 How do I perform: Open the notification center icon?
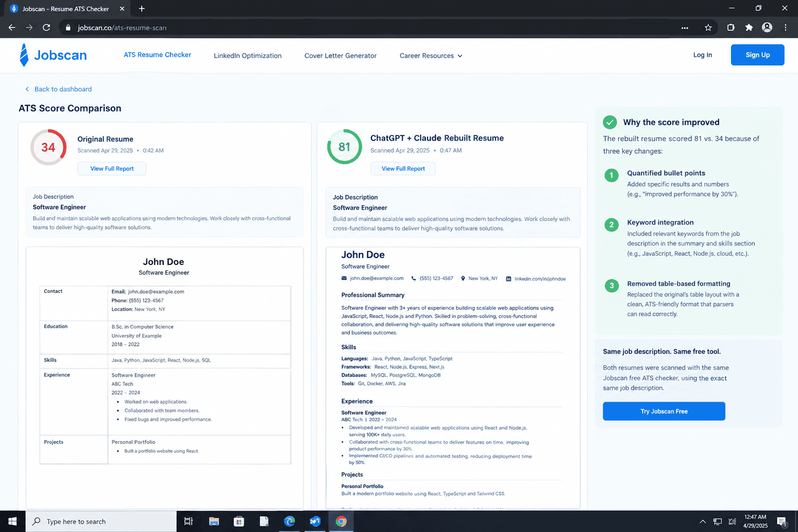[x=782, y=521]
